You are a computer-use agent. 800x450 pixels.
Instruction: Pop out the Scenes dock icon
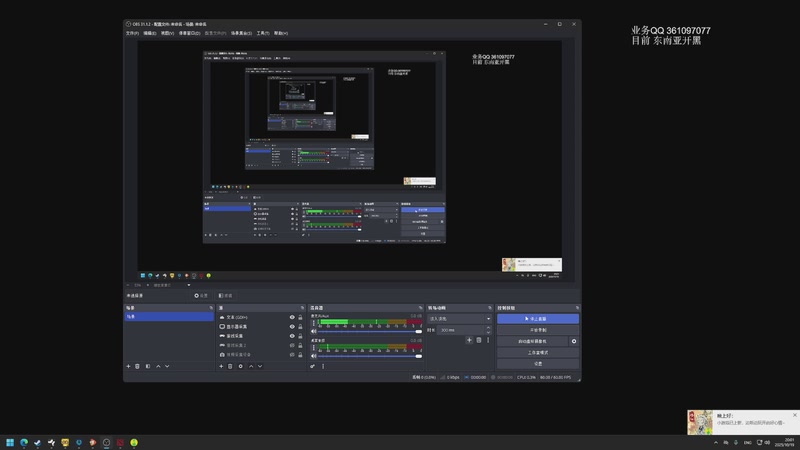(x=211, y=308)
